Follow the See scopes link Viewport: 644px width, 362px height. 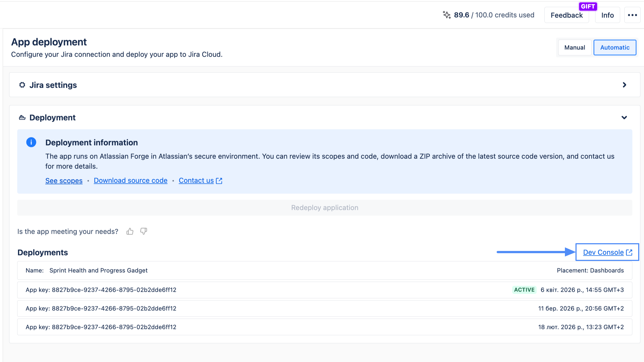(x=64, y=181)
